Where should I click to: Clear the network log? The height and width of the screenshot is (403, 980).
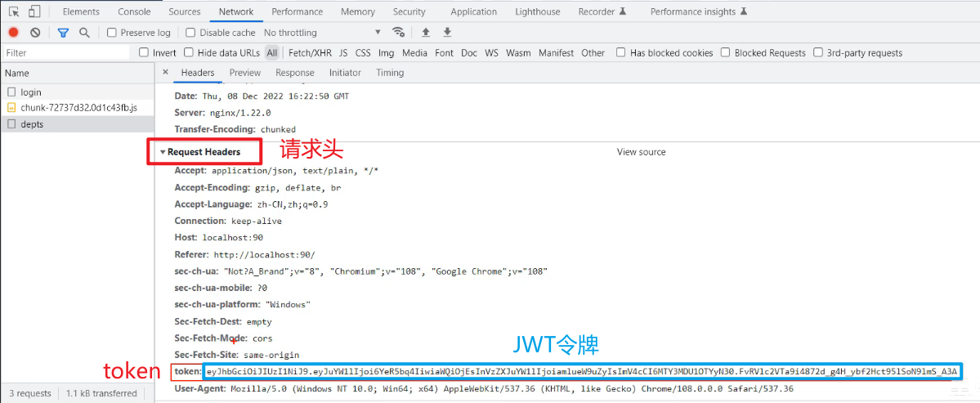(35, 33)
